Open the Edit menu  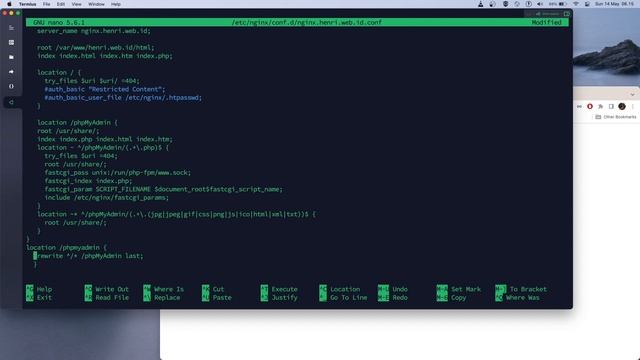tap(61, 4)
